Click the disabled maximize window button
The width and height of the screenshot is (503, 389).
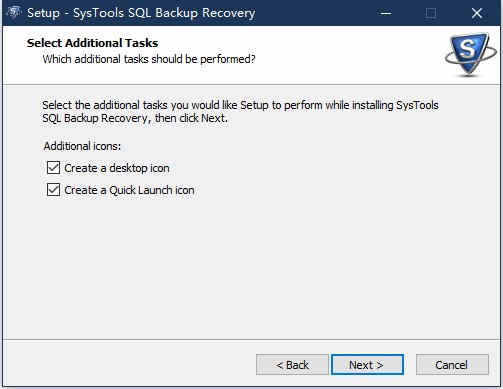(x=431, y=13)
